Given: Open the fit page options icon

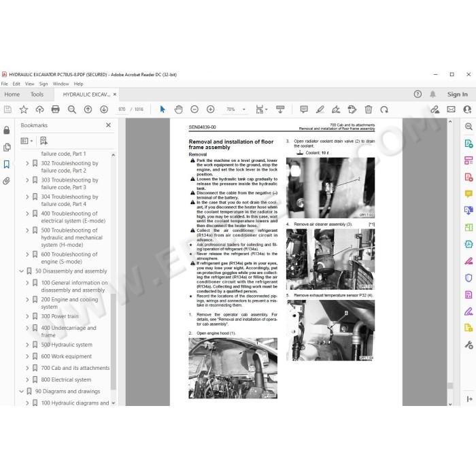Looking at the screenshot, I should [261, 109].
